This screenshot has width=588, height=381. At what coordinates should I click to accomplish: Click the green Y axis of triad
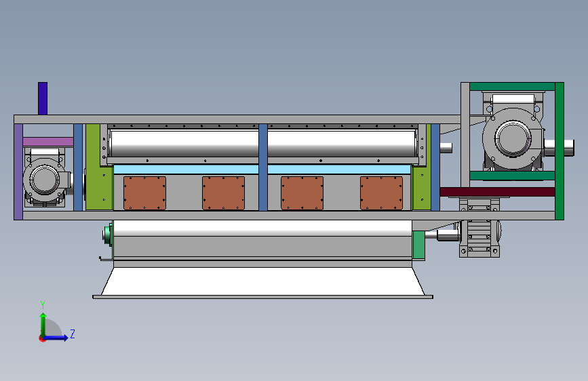(x=43, y=325)
